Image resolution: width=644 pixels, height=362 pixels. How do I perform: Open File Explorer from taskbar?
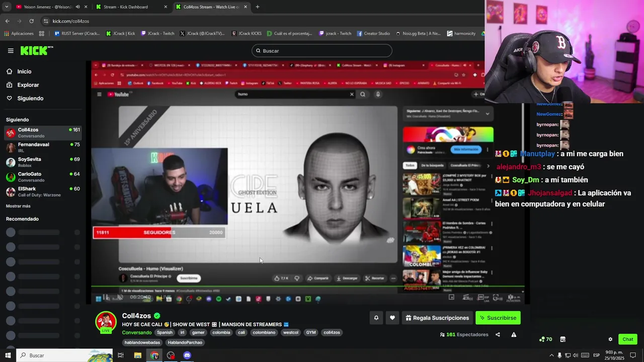click(138, 355)
